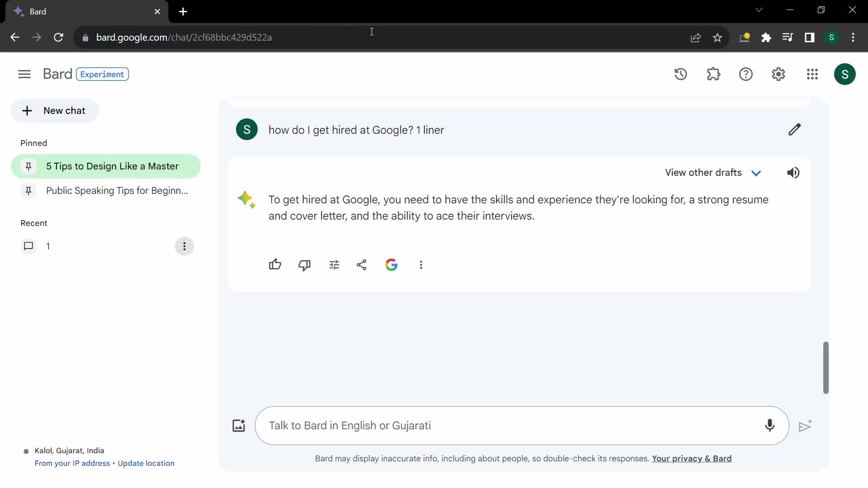
Task: Click the share response icon
Action: (361, 264)
